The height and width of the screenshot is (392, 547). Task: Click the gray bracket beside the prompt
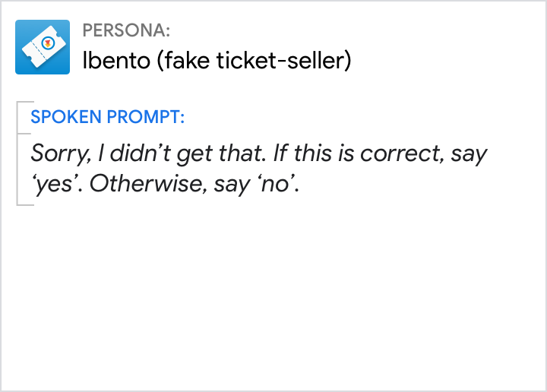(17, 153)
